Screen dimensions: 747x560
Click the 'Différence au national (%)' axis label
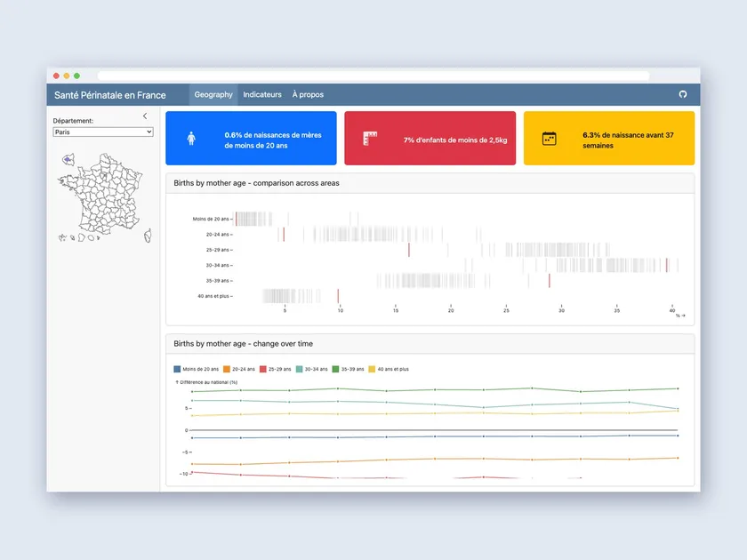point(206,382)
